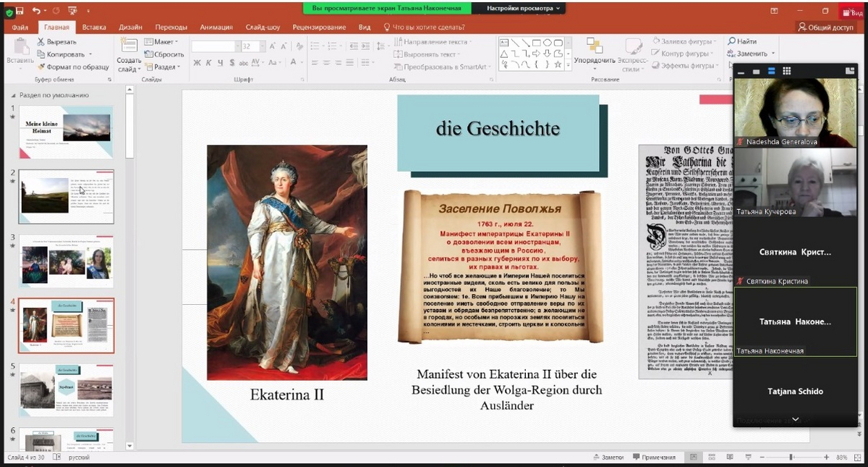Expand the Copy (Копировать) dropdown arrow

click(90, 54)
